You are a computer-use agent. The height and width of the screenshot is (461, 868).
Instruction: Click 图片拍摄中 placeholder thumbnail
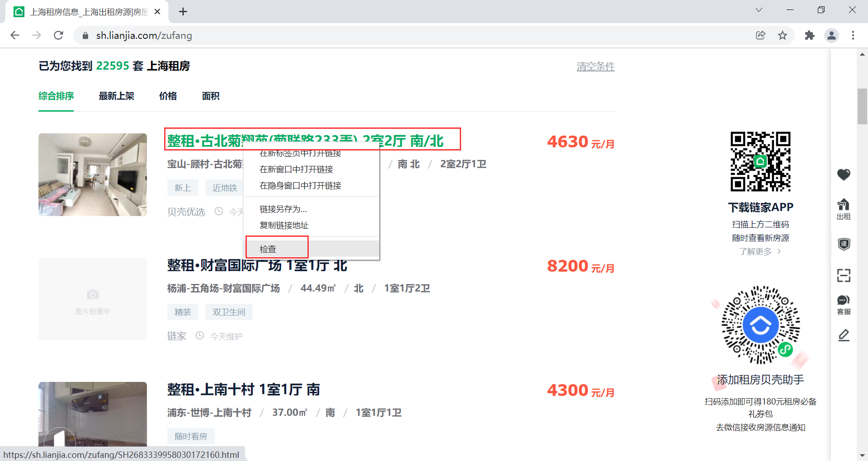point(93,299)
